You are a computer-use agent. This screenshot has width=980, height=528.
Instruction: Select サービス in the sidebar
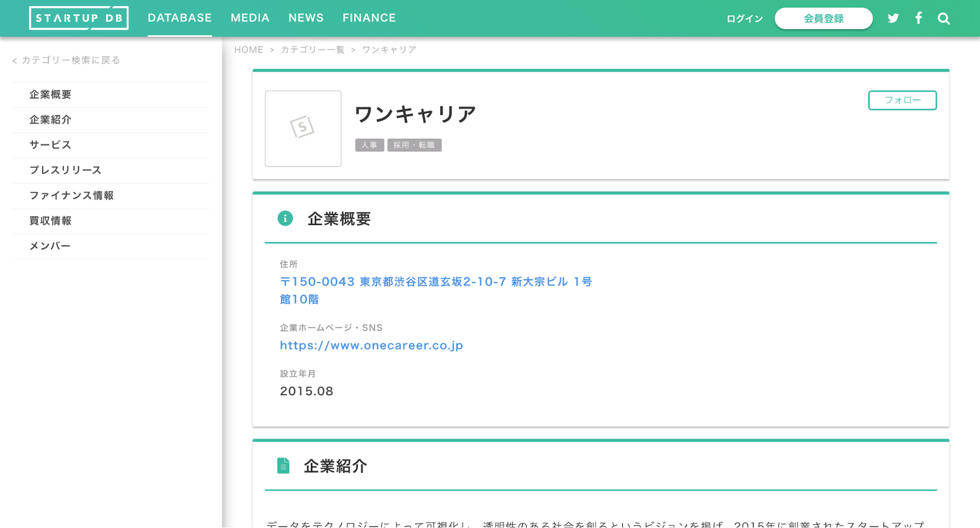111,145
